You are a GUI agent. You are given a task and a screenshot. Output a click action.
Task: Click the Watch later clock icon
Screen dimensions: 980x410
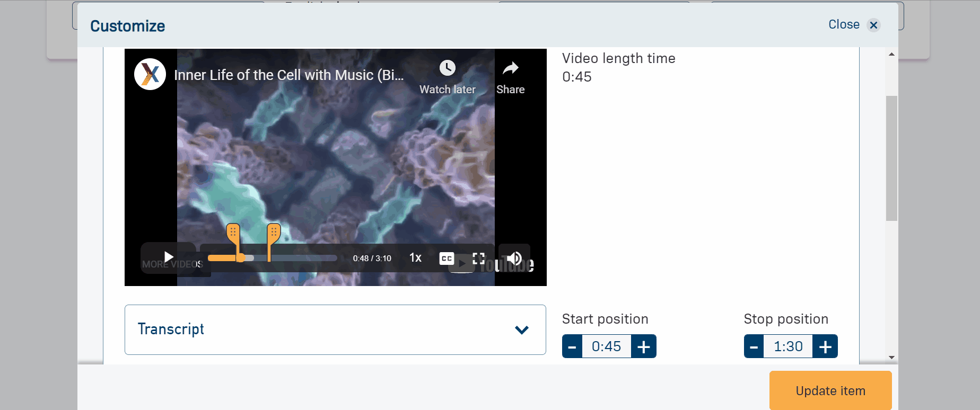click(448, 68)
